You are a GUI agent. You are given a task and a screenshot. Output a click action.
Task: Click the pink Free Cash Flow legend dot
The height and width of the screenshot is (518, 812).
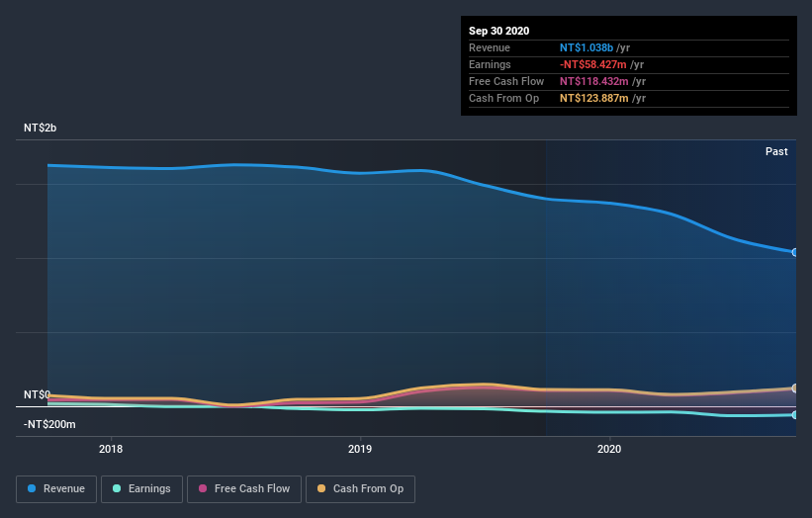pos(203,488)
